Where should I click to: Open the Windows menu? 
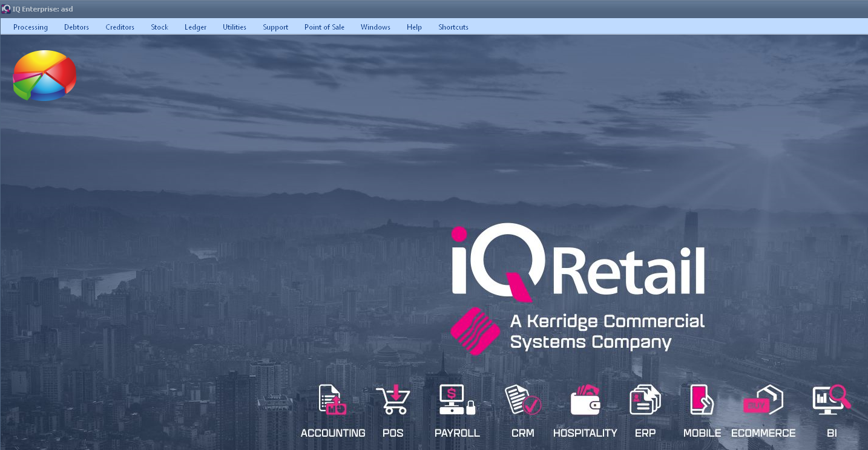(x=375, y=27)
